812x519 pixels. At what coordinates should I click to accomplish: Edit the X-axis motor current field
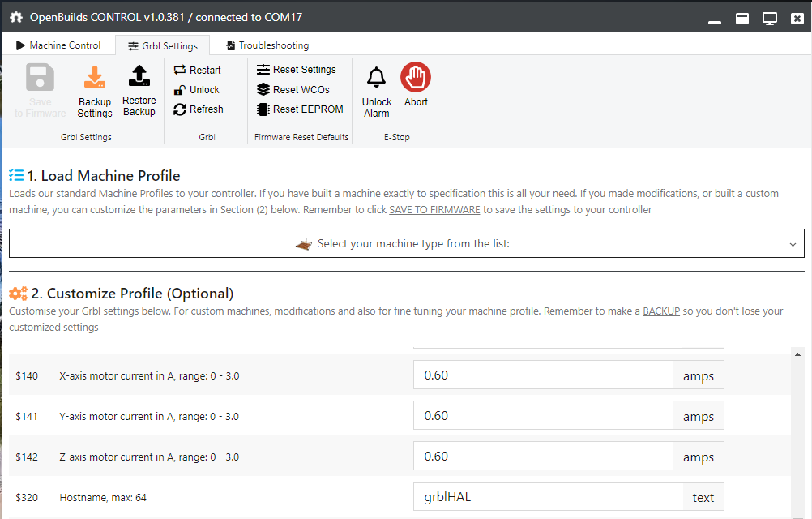click(x=542, y=375)
